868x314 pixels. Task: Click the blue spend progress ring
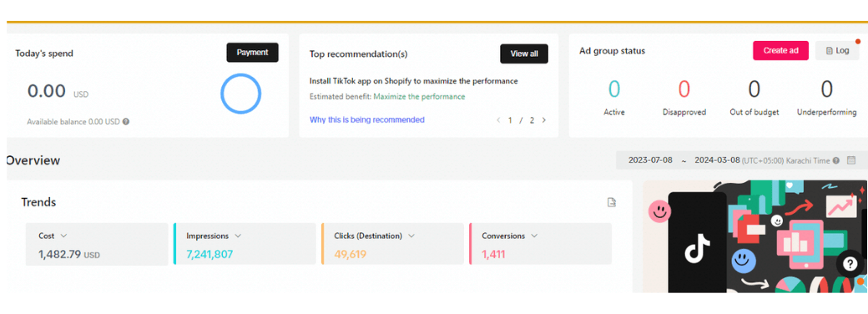[241, 94]
